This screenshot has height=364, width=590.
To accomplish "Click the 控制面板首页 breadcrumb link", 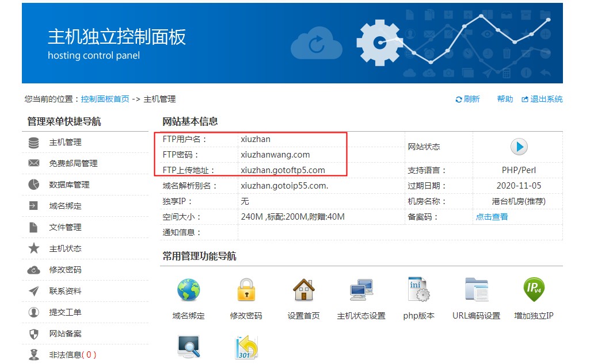I will click(x=105, y=99).
